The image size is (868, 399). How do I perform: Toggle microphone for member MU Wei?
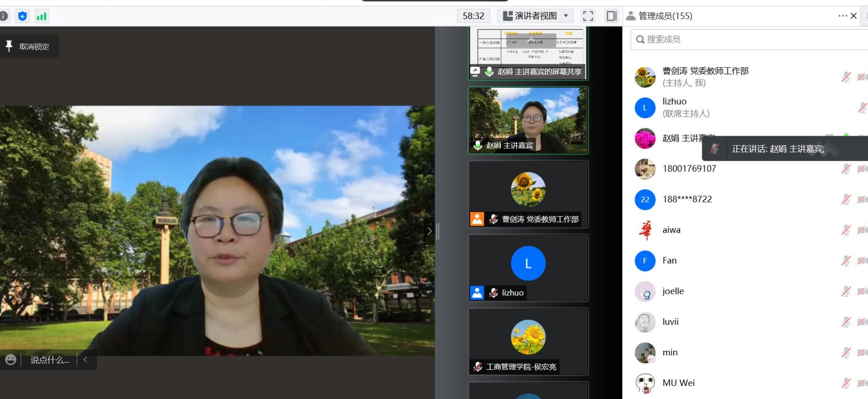tap(846, 383)
